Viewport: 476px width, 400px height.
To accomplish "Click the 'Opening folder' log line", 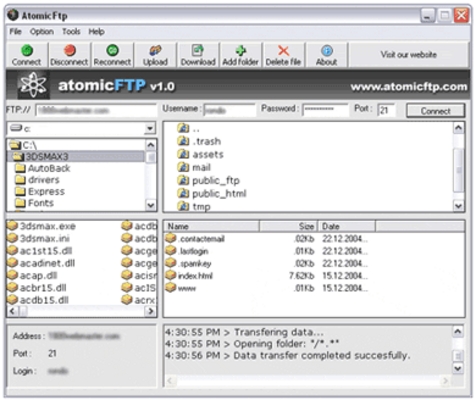I will pos(252,344).
